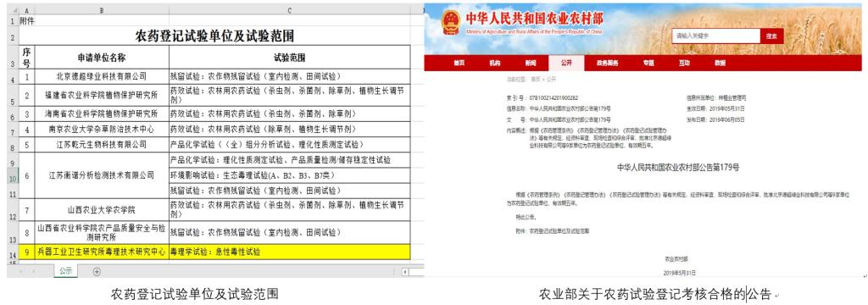Select the yellow cell 毒理学试验：急性毒性试验

(290, 252)
